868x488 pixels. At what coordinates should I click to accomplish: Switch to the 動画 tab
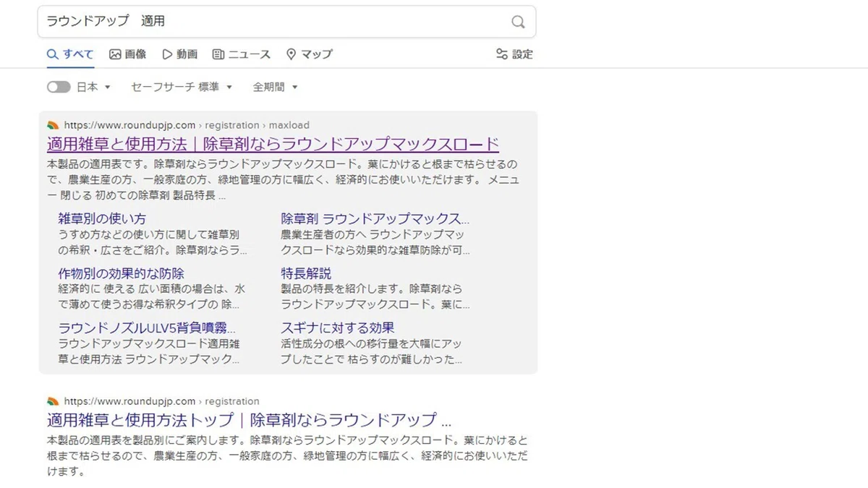[x=179, y=54]
